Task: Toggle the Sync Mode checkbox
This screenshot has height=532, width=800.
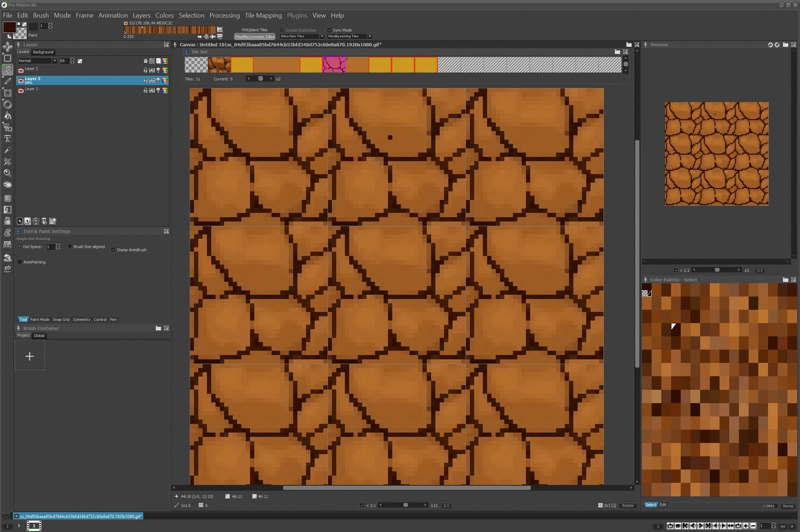Action: pos(329,30)
